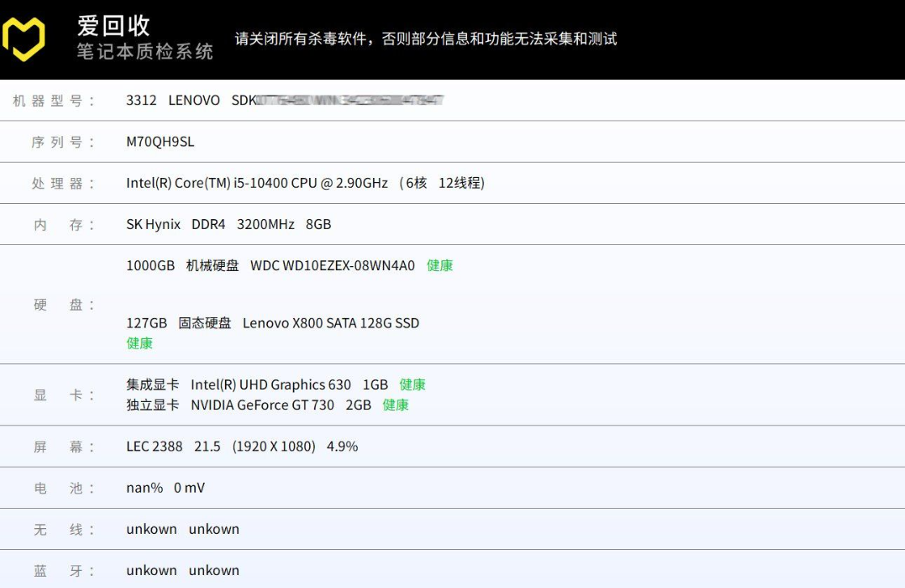The height and width of the screenshot is (588, 905).
Task: Select the 'nan% 0 mV' battery value
Action: [166, 489]
